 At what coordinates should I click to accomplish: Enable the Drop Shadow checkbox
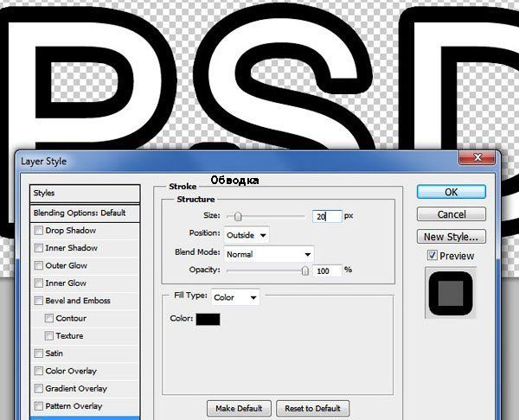pyautogui.click(x=39, y=231)
